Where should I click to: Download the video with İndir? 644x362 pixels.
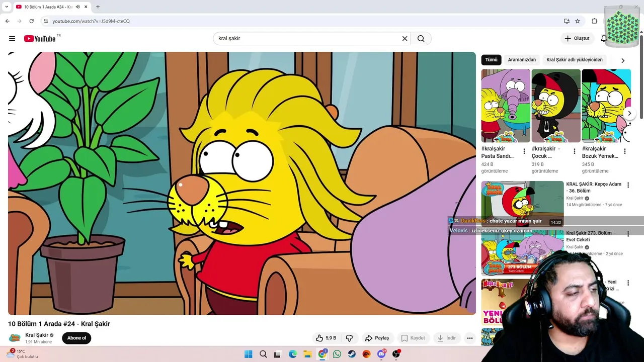446,338
